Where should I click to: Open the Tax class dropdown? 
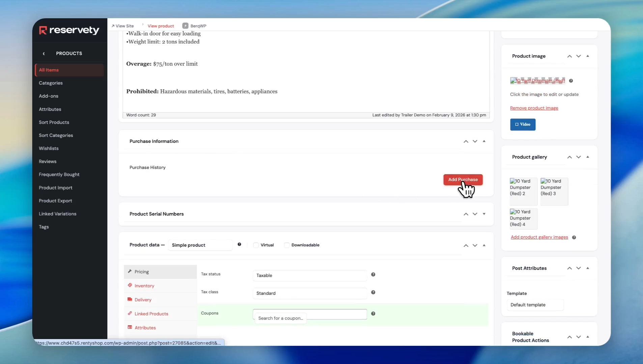tap(310, 293)
